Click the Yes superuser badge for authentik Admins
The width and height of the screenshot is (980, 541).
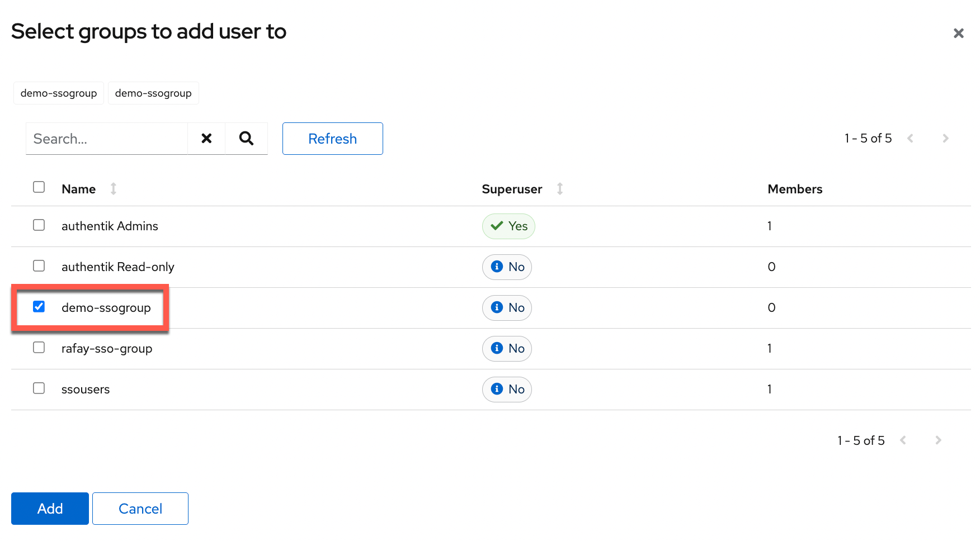tap(508, 226)
